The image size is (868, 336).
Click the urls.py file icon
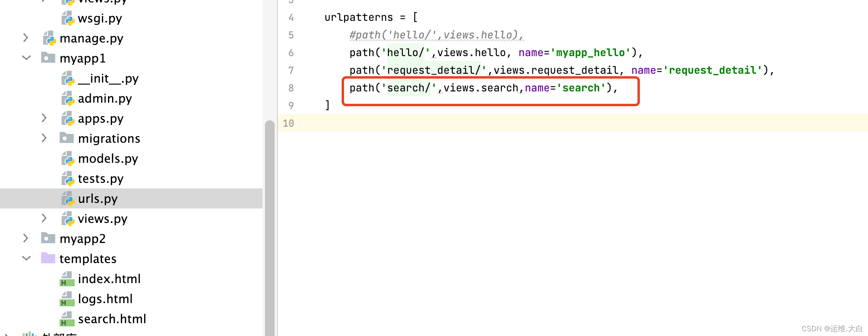[68, 199]
